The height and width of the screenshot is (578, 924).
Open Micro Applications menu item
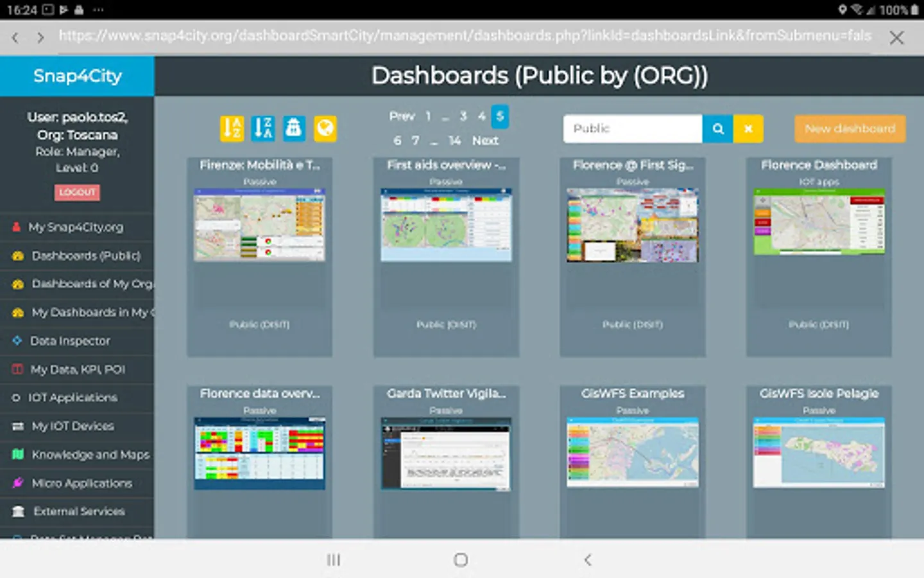(x=77, y=483)
